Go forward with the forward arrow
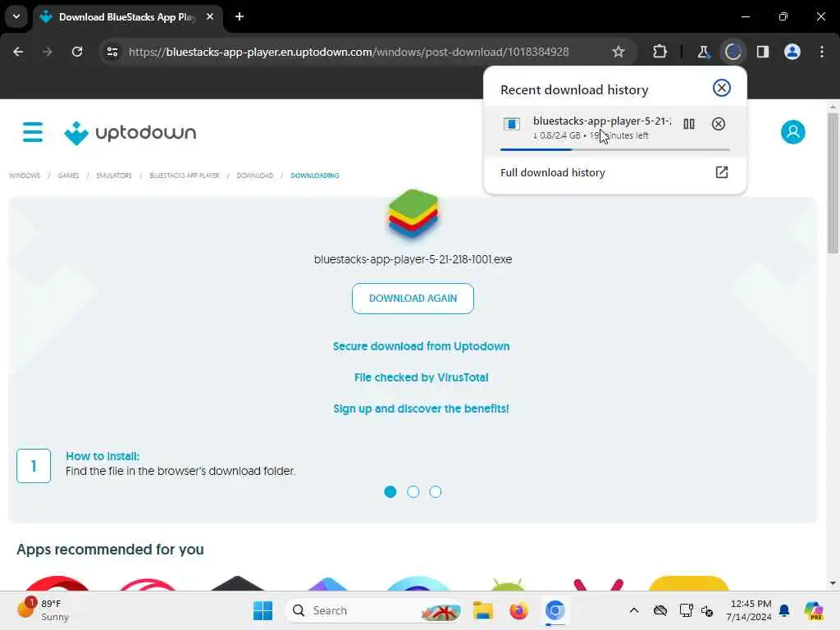 point(47,52)
